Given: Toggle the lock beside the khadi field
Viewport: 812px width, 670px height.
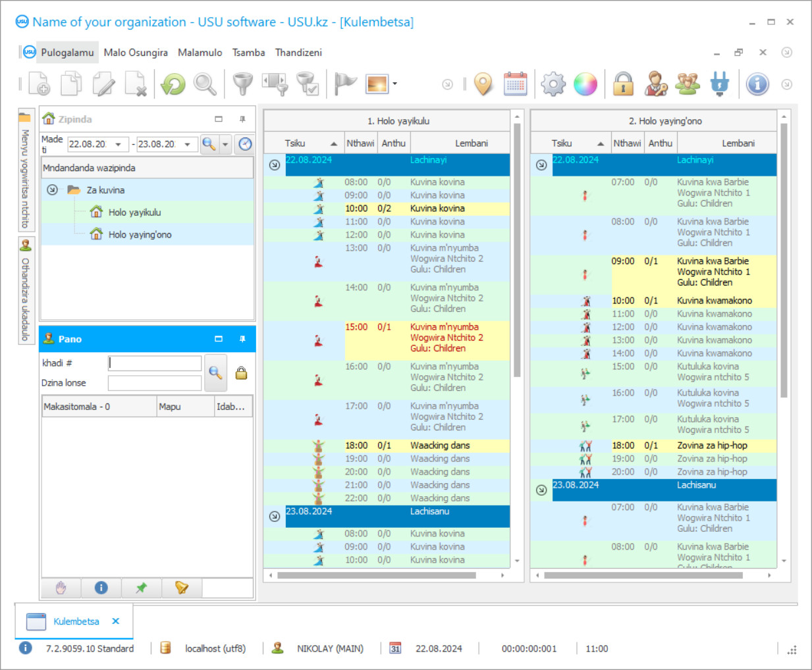Looking at the screenshot, I should coord(242,373).
